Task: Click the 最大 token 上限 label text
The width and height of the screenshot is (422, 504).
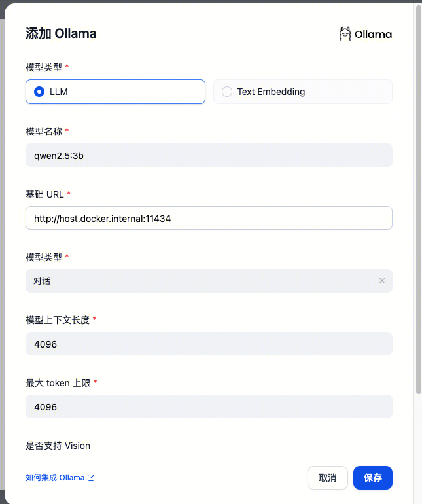Action: (58, 383)
